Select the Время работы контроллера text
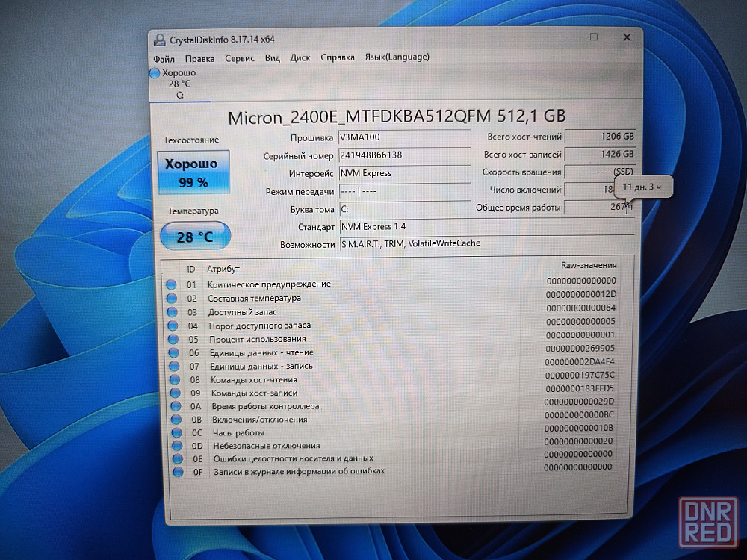This screenshot has width=747, height=560. point(265,406)
